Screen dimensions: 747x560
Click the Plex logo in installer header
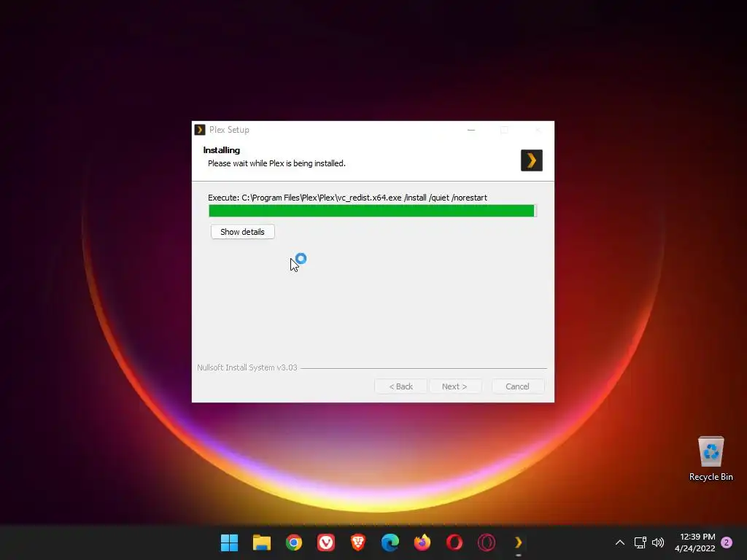coord(532,160)
